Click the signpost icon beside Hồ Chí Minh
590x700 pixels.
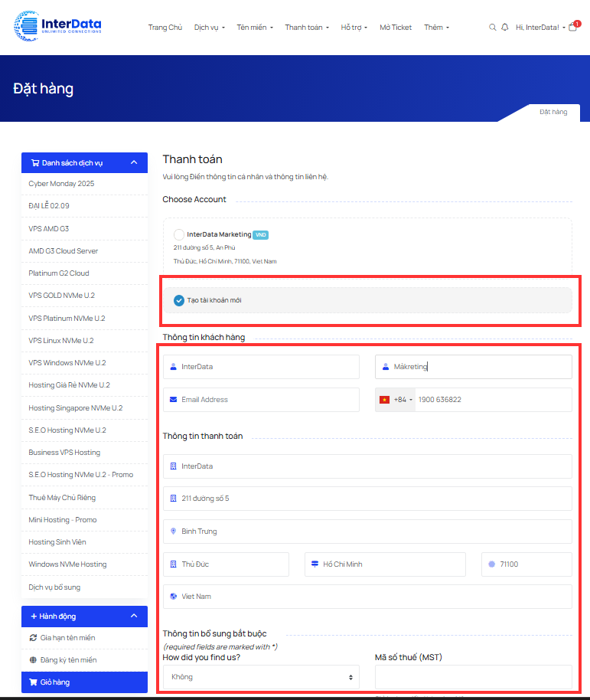point(315,564)
